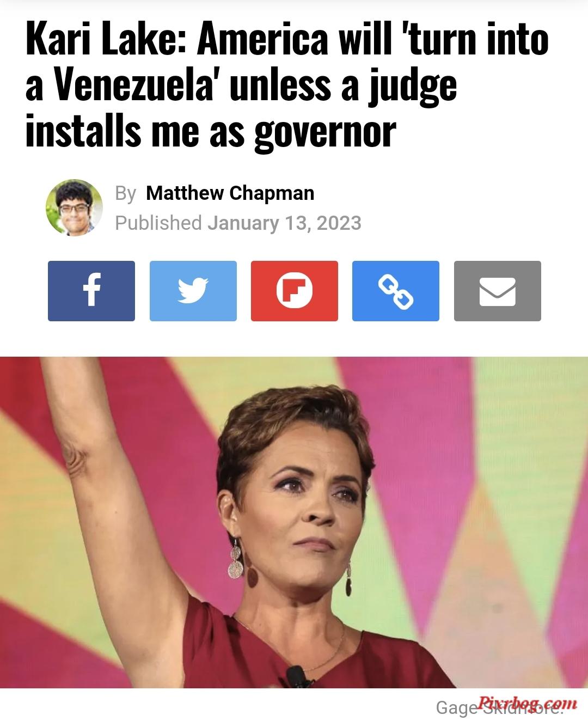The height and width of the screenshot is (721, 588).
Task: Click the Gage Skidmore photo credit
Action: tap(498, 707)
